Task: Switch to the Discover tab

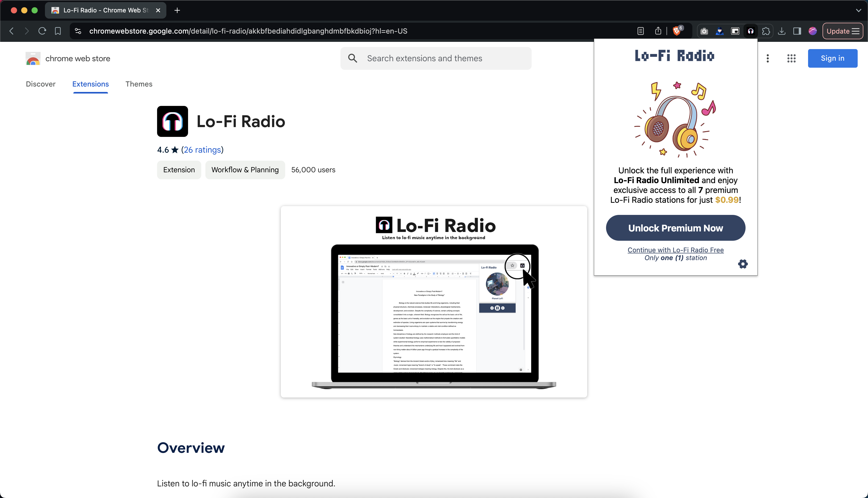Action: [x=41, y=84]
